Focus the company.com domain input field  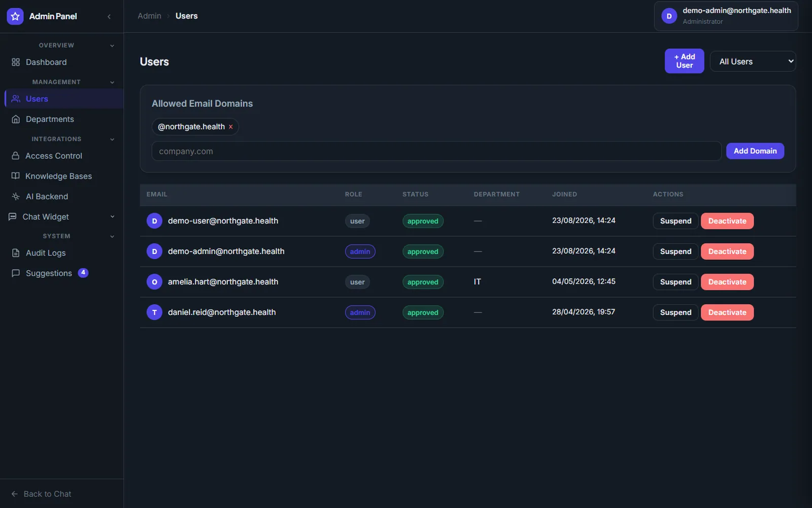click(436, 151)
